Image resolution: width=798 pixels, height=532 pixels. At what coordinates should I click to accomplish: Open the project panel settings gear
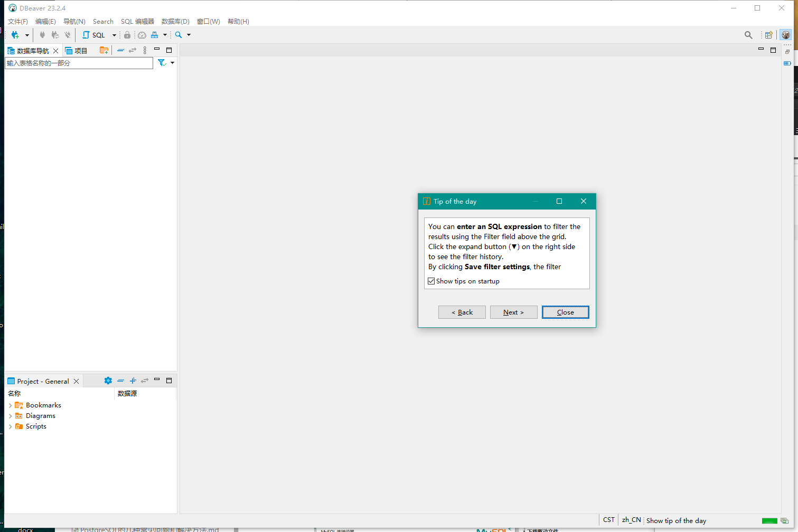click(108, 381)
